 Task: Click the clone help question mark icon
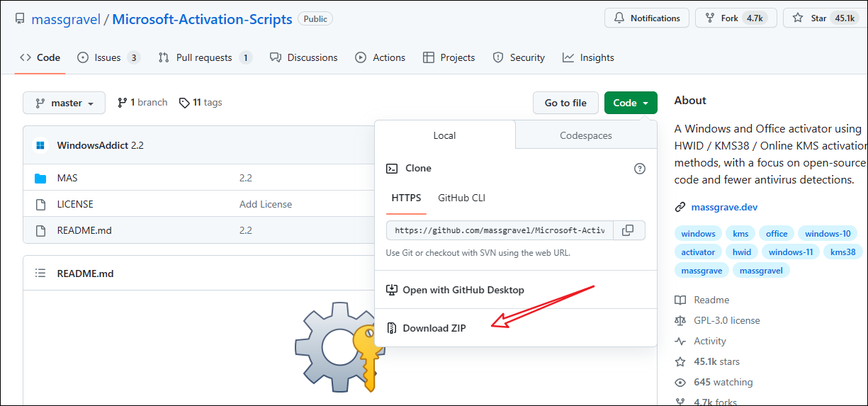pos(639,169)
